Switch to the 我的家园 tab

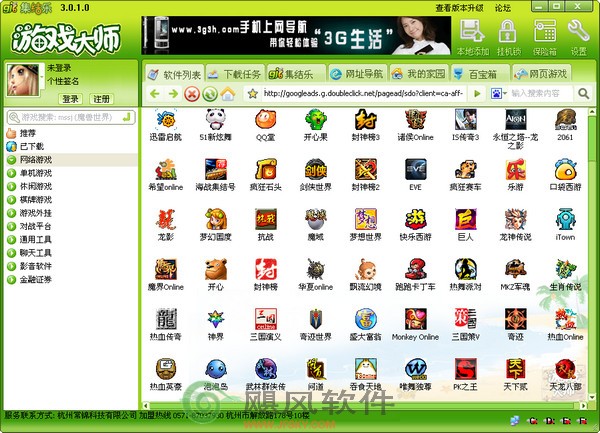419,74
